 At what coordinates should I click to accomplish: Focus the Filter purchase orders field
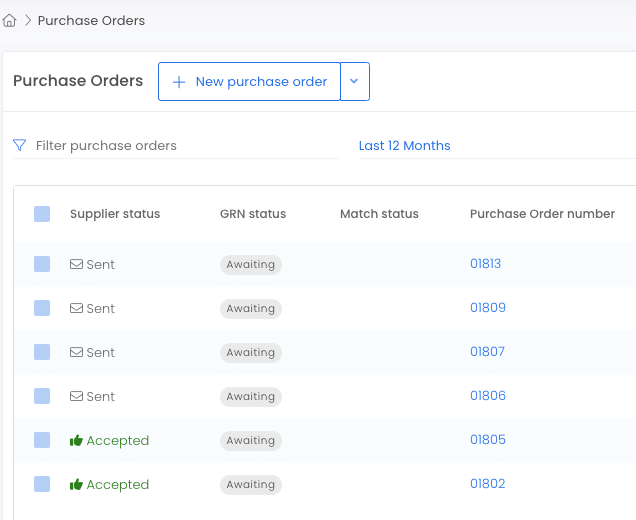click(176, 146)
